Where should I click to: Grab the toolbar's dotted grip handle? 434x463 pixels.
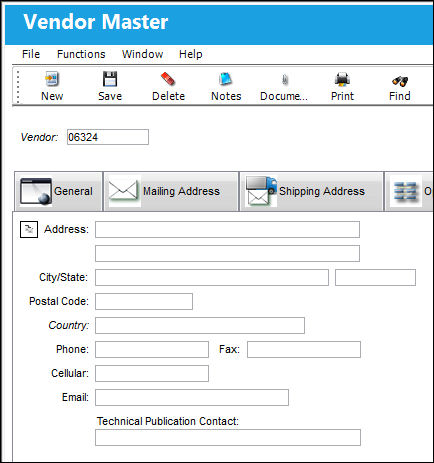(18, 86)
